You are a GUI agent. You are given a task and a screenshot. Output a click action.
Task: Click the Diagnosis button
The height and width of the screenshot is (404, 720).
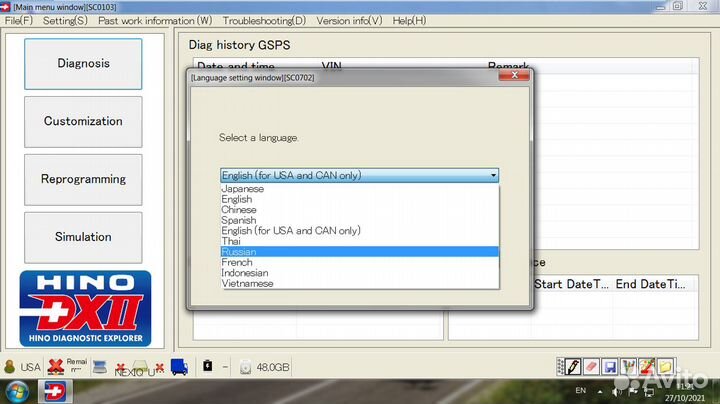pos(83,63)
